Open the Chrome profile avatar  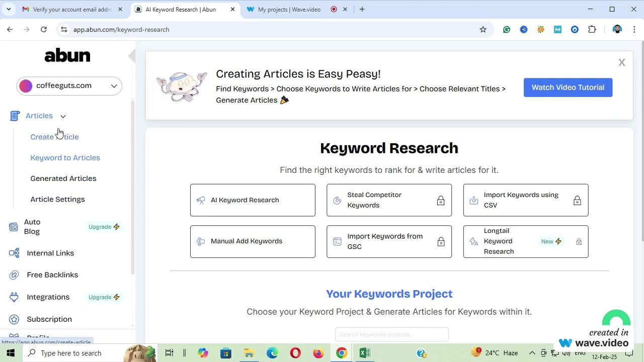tap(617, 30)
